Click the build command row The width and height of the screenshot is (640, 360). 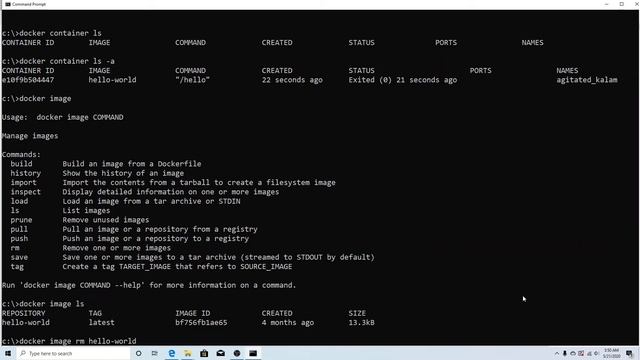click(x=106, y=164)
